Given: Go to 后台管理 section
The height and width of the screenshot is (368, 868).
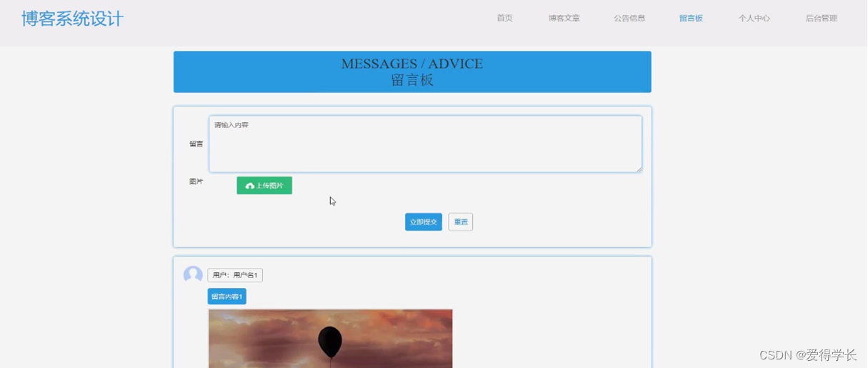Looking at the screenshot, I should pyautogui.click(x=821, y=19).
